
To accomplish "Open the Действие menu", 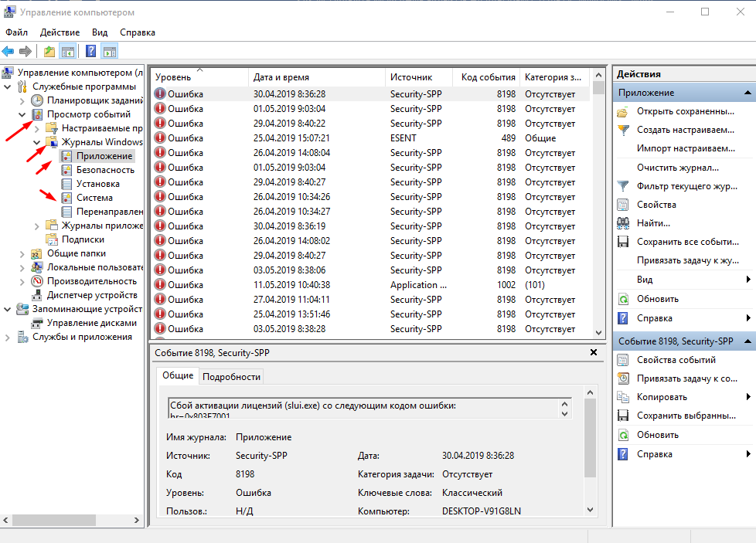I will pos(61,32).
